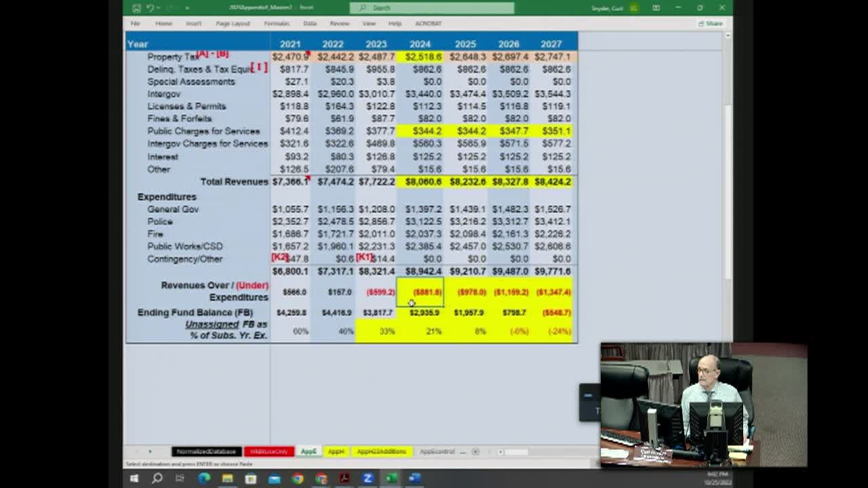Select the 2025 Police expenditure $3,216.2

click(467, 222)
